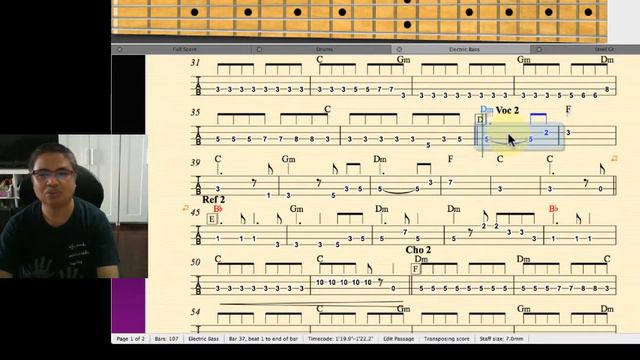The width and height of the screenshot is (640, 360).
Task: Select the TAB clef on the bar 35 system
Action: click(198, 136)
